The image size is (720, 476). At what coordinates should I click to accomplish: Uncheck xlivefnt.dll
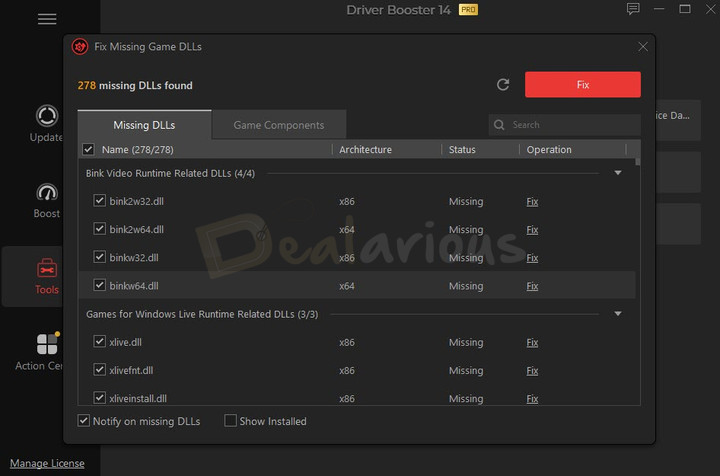(x=99, y=370)
